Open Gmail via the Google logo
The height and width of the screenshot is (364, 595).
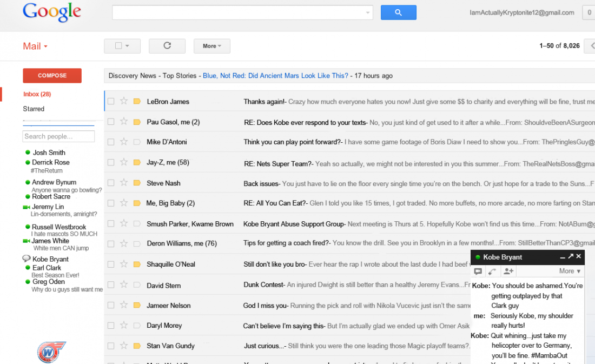(51, 12)
